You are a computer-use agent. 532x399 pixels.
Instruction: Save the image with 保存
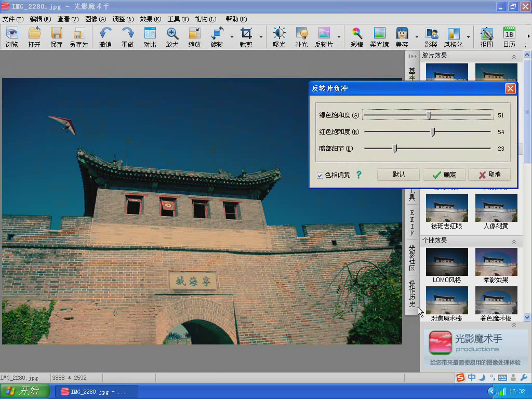(x=56, y=37)
